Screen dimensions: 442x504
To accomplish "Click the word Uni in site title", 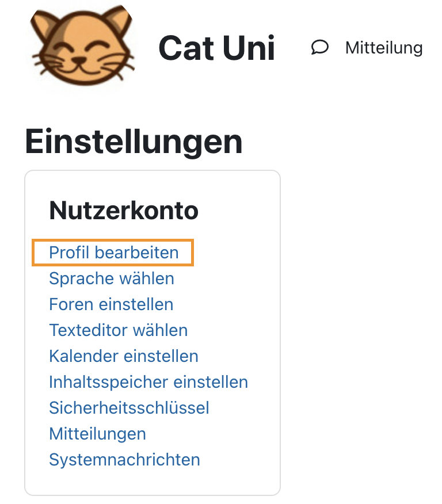I will (249, 48).
